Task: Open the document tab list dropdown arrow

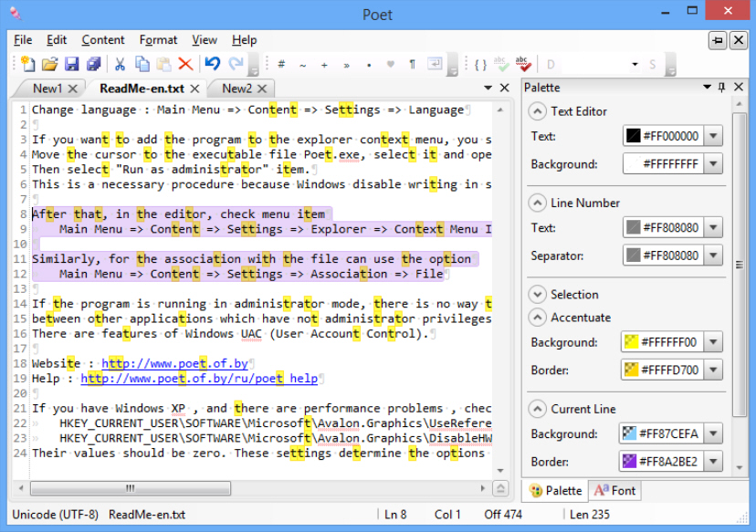Action: [488, 88]
